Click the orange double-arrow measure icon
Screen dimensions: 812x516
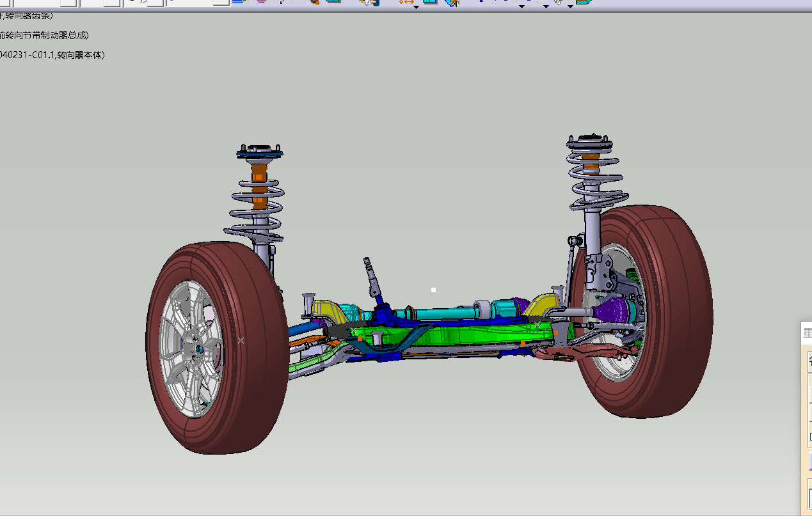point(406,3)
